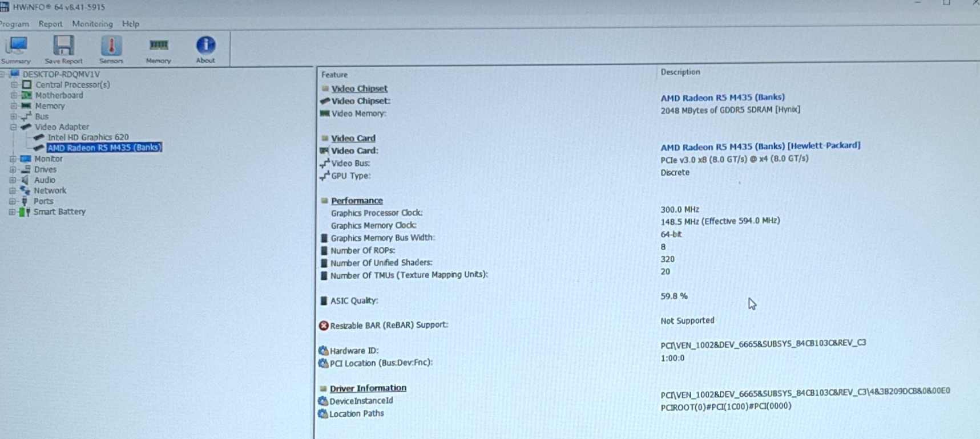Viewport: 980px width, 439px height.
Task: Click the Bus tree node icon
Action: [x=26, y=116]
